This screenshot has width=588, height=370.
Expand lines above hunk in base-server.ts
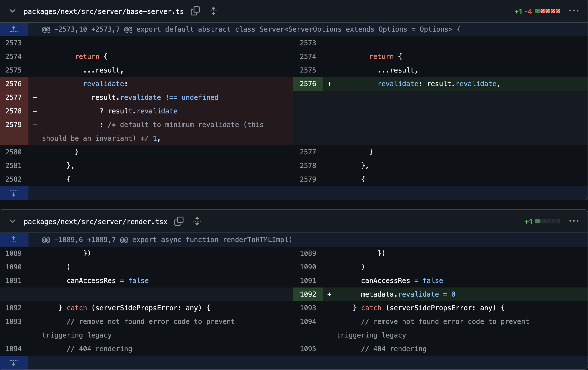tap(14, 29)
